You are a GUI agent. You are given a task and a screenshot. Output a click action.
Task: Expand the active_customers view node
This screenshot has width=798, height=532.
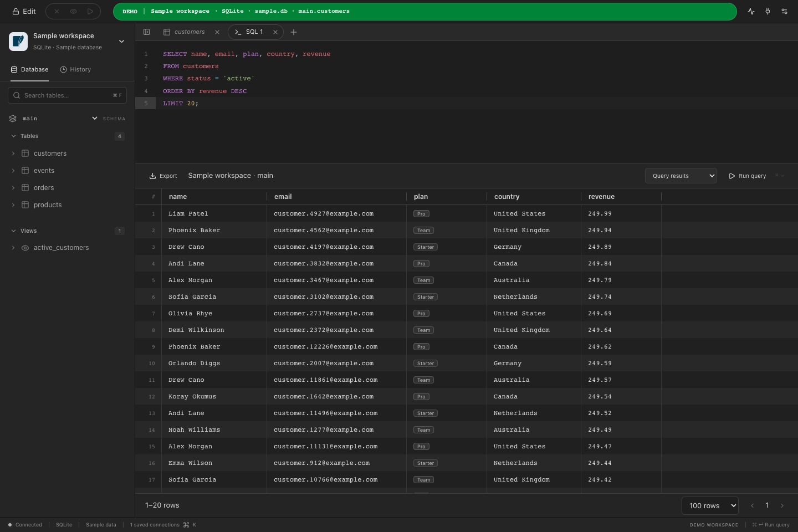click(x=13, y=248)
